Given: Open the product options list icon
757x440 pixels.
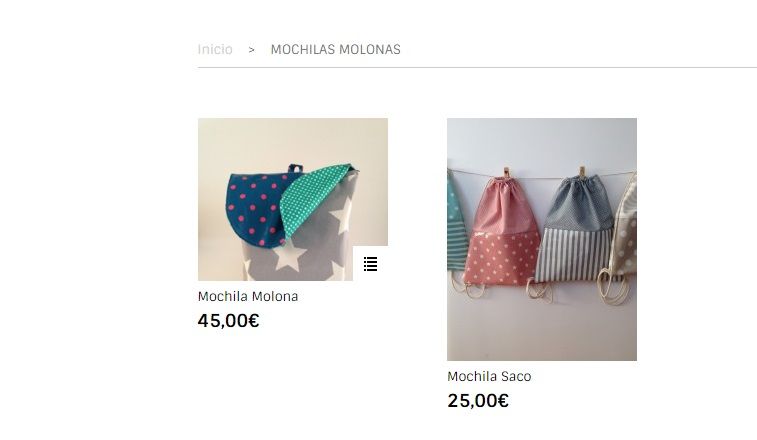Looking at the screenshot, I should 370,264.
